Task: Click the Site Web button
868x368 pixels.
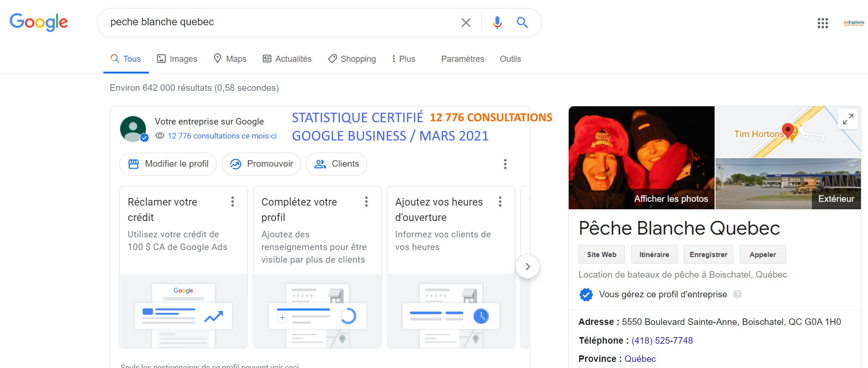Action: coord(602,254)
